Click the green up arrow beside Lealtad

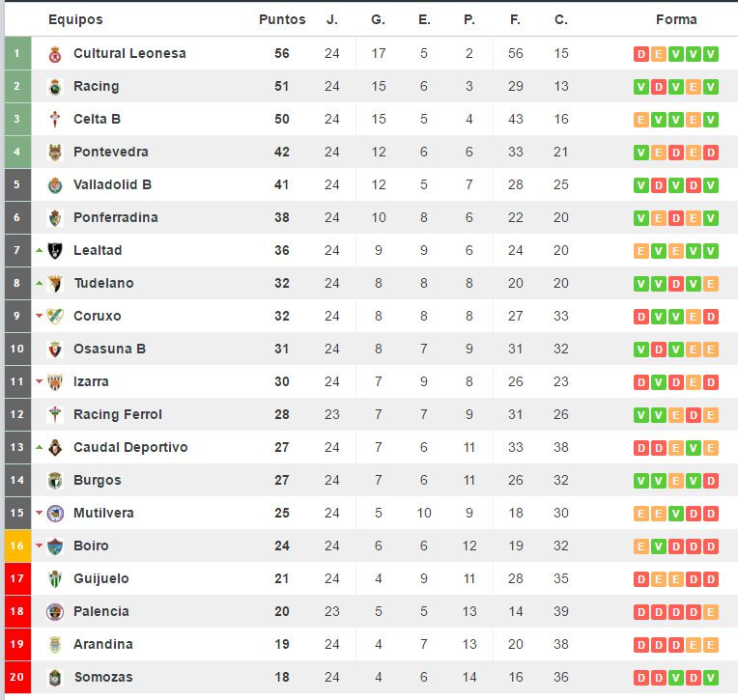40,251
